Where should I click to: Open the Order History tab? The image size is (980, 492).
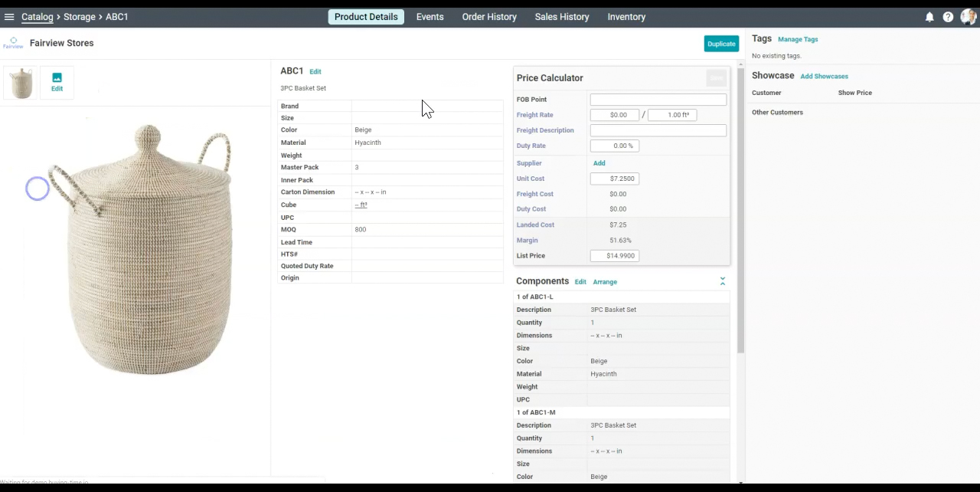(489, 17)
